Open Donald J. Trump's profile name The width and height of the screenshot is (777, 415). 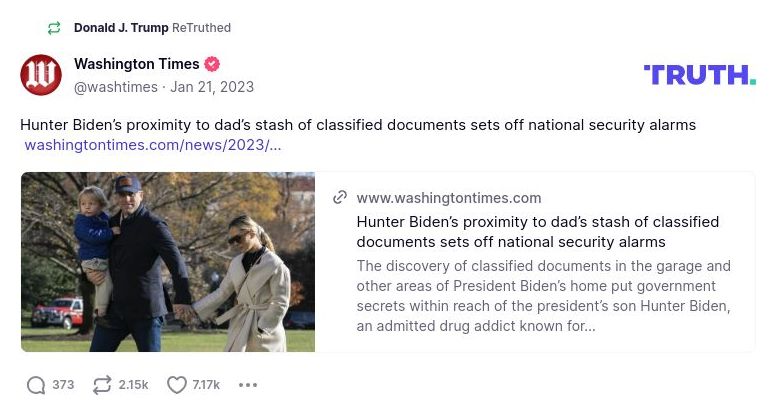coord(121,28)
